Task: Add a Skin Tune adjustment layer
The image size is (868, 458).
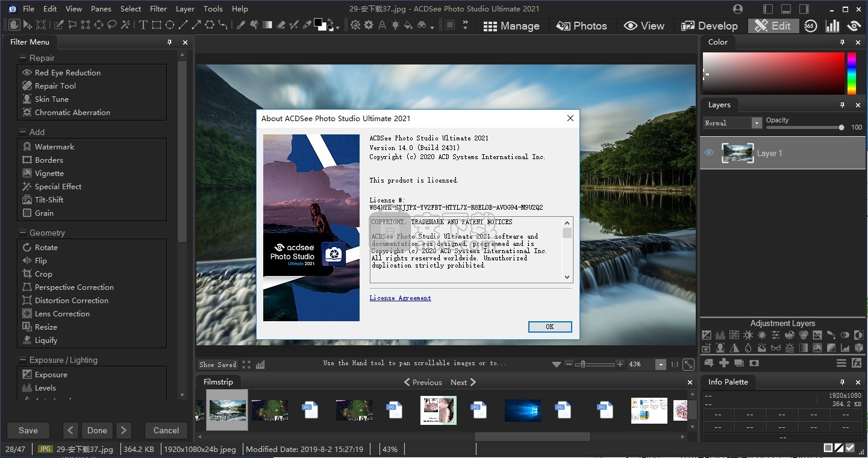Action: tap(720, 348)
